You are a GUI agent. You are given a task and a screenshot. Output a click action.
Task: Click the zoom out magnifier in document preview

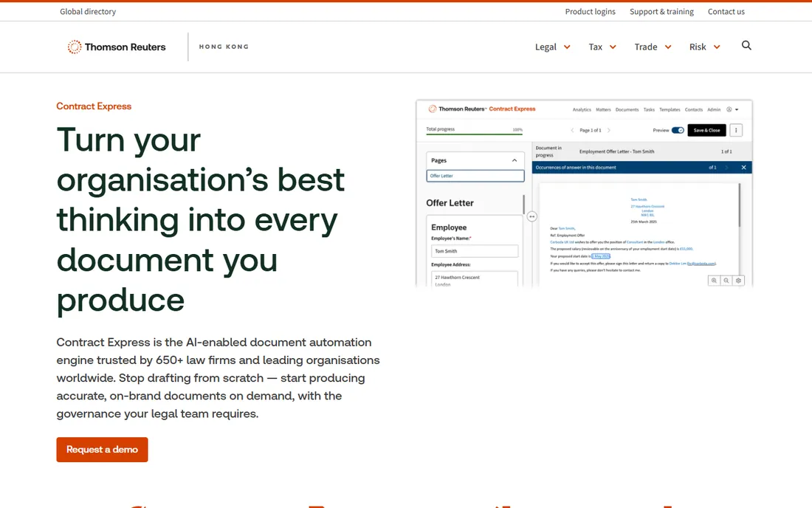coord(726,280)
